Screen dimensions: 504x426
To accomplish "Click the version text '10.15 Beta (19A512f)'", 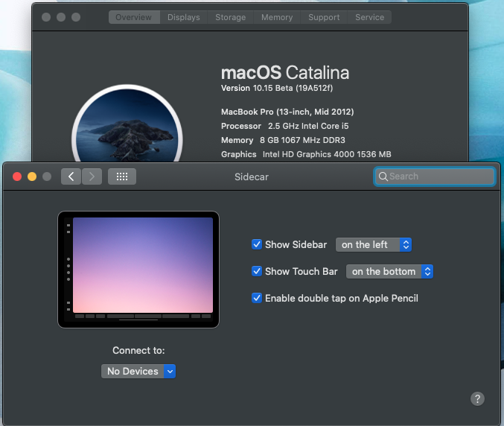I will 293,88.
